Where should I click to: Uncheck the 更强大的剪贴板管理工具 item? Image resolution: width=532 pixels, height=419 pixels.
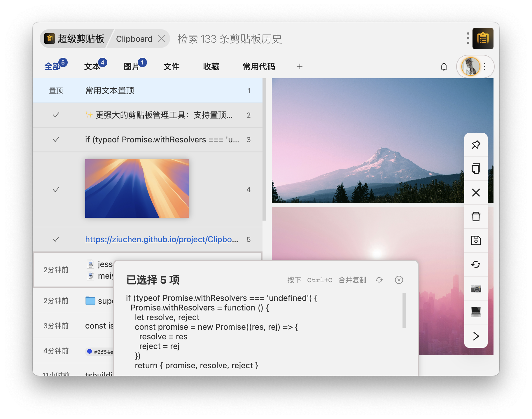point(56,115)
